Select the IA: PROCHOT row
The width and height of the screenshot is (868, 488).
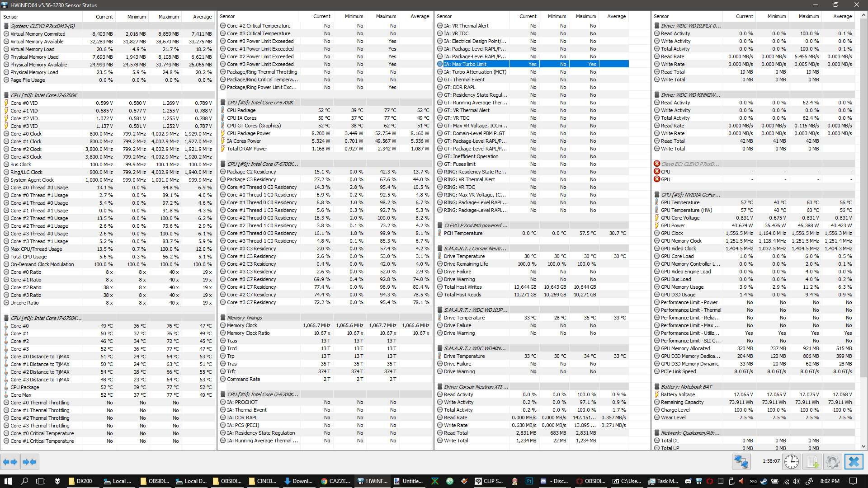(325, 402)
